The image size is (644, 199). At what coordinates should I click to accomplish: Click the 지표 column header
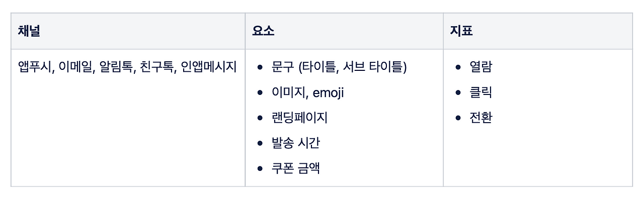point(461,31)
